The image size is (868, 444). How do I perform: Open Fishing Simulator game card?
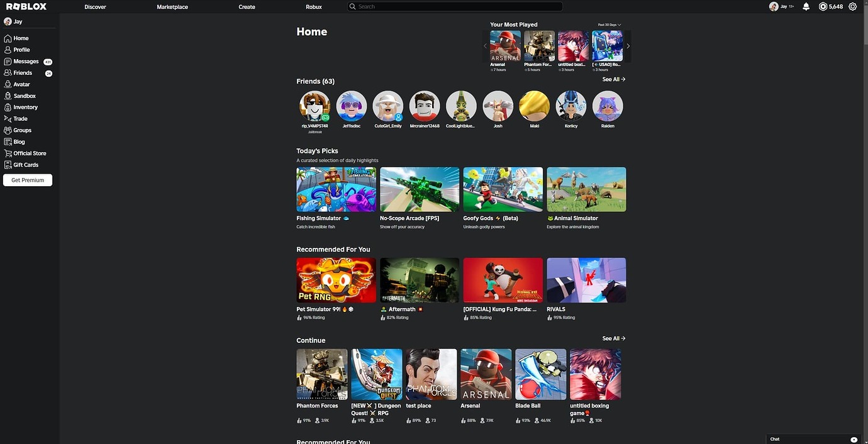point(337,189)
